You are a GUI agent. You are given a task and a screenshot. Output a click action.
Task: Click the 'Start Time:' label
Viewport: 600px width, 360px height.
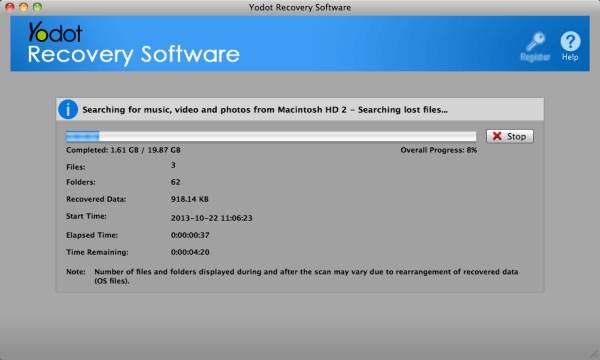[x=86, y=216]
